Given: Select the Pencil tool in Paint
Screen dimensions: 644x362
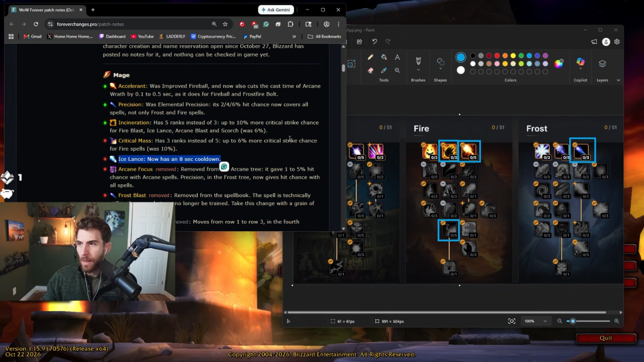Looking at the screenshot, I should (x=370, y=57).
